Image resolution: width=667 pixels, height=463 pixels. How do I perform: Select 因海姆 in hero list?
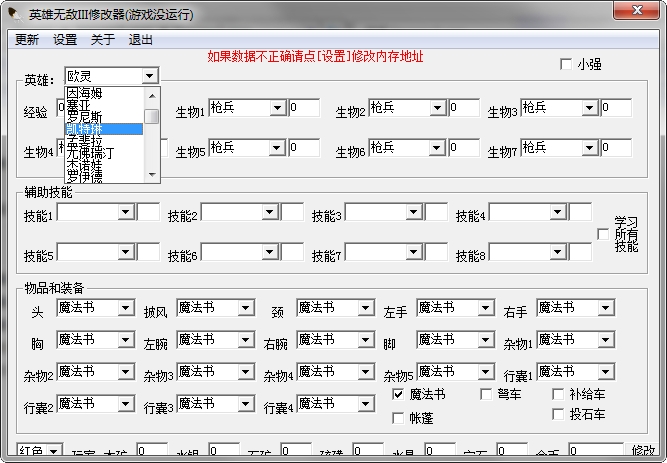(104, 93)
